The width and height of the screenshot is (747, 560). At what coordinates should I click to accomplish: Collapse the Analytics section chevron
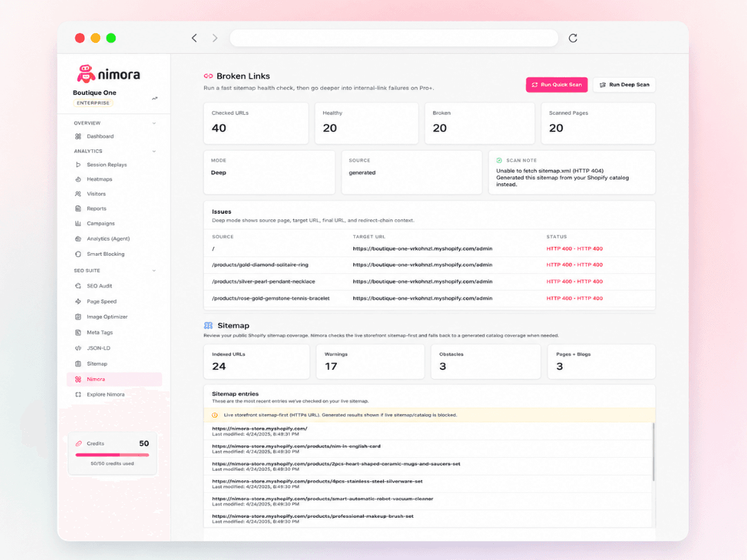154,151
